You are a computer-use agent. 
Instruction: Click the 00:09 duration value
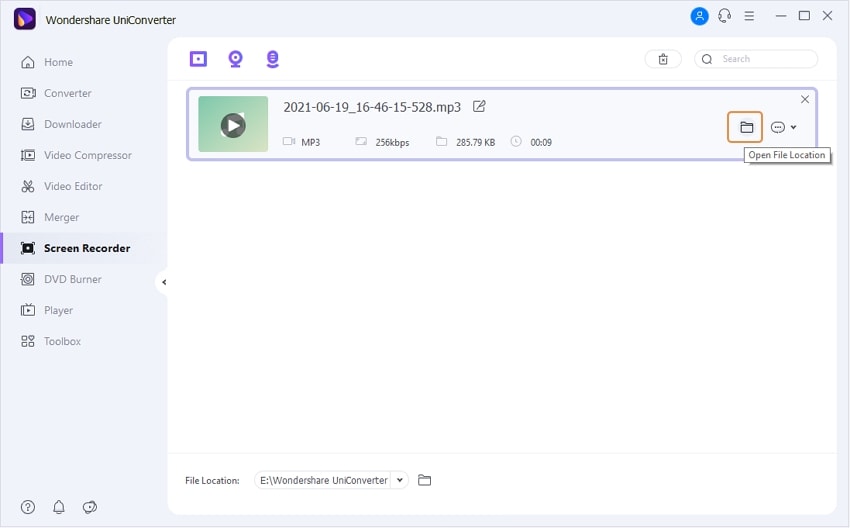541,142
